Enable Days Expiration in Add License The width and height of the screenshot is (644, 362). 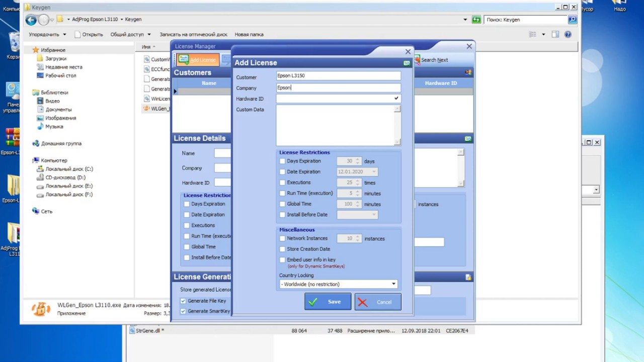click(x=282, y=161)
